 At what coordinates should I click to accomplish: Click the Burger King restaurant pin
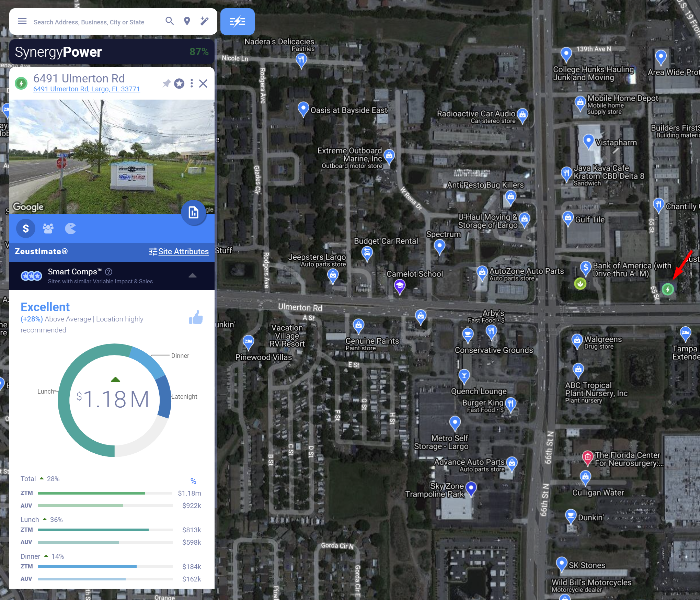pos(511,405)
